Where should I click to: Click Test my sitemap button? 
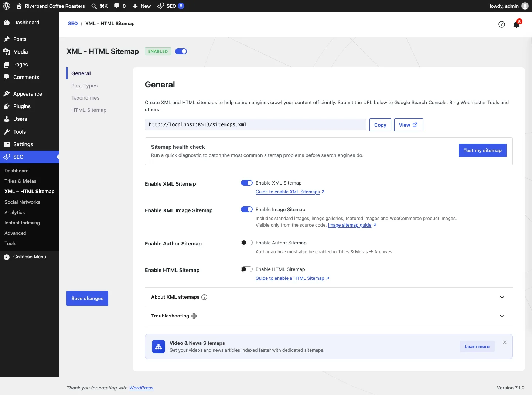click(482, 150)
